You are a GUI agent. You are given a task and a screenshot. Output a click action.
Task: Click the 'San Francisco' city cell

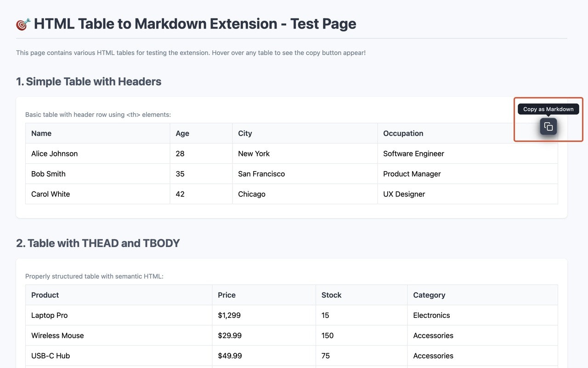pos(305,174)
